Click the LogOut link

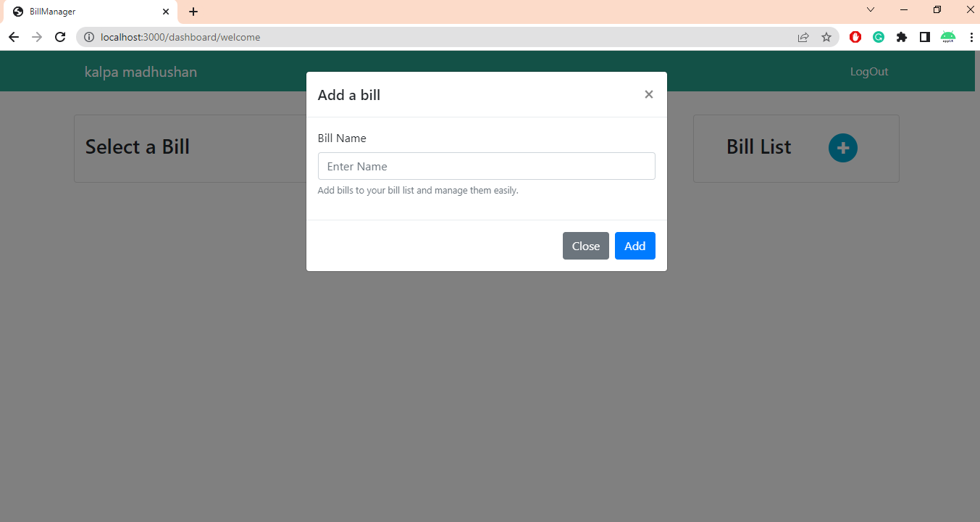pyautogui.click(x=868, y=71)
